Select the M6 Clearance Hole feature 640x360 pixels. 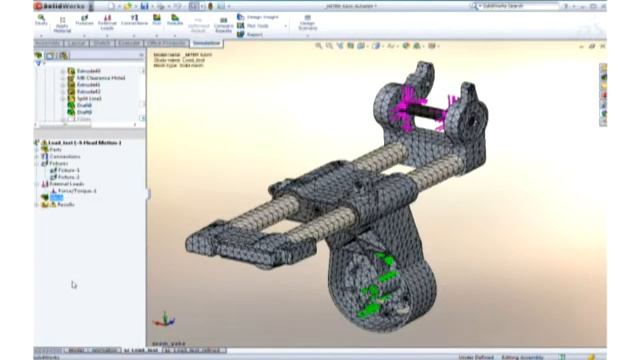coord(96,78)
